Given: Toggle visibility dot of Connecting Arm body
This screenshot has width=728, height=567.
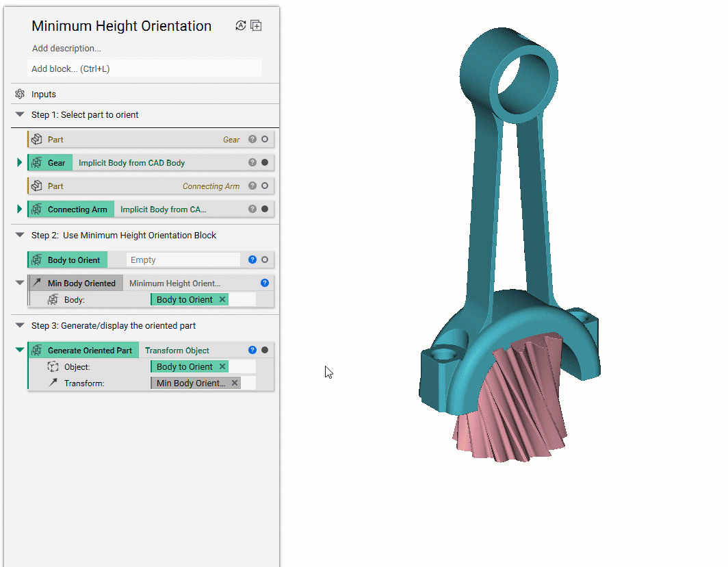Looking at the screenshot, I should [x=265, y=210].
